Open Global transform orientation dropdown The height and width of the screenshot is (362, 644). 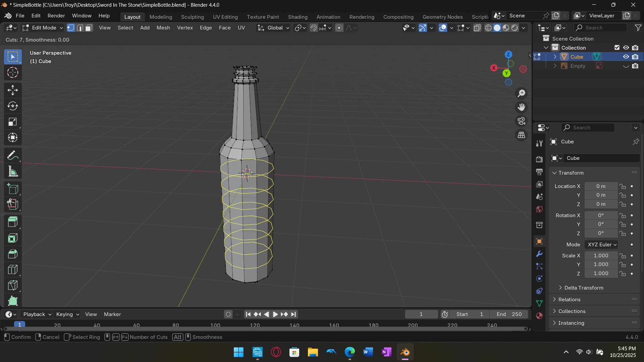pos(273,28)
